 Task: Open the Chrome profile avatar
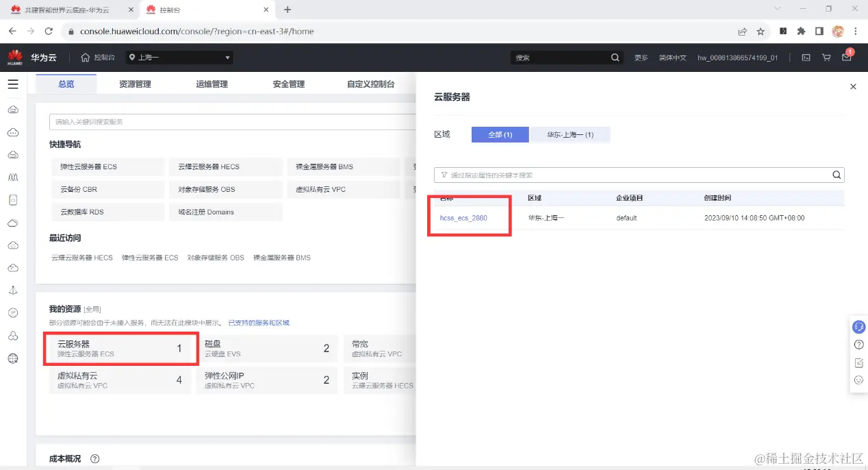click(838, 32)
